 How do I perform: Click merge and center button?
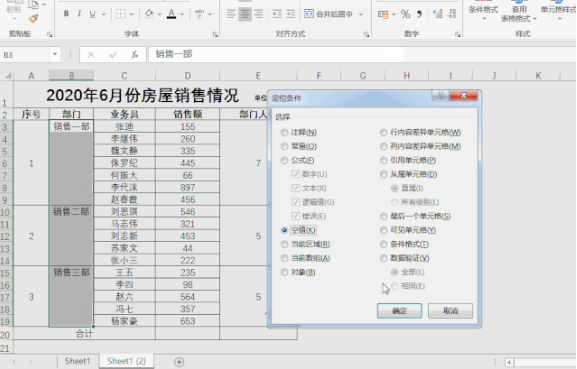[329, 14]
